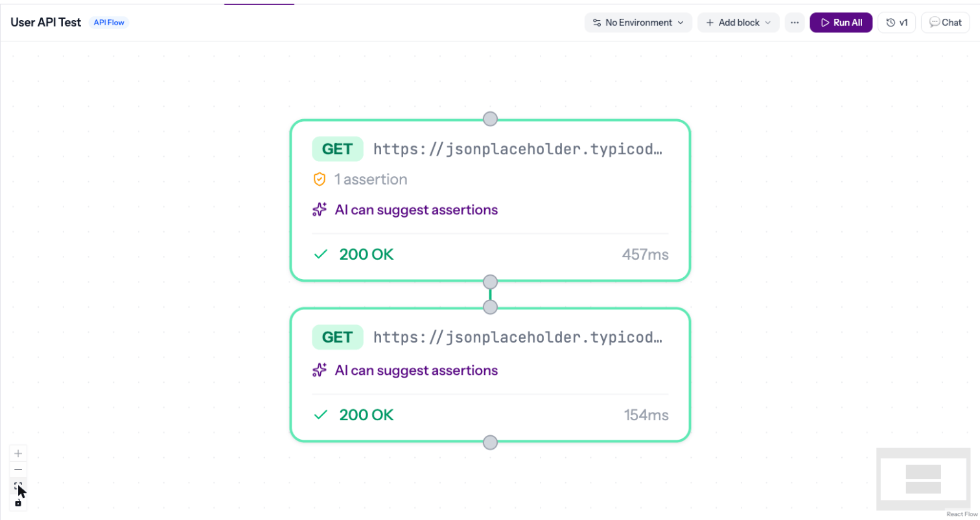Run all blocks with Run All

[x=841, y=23]
